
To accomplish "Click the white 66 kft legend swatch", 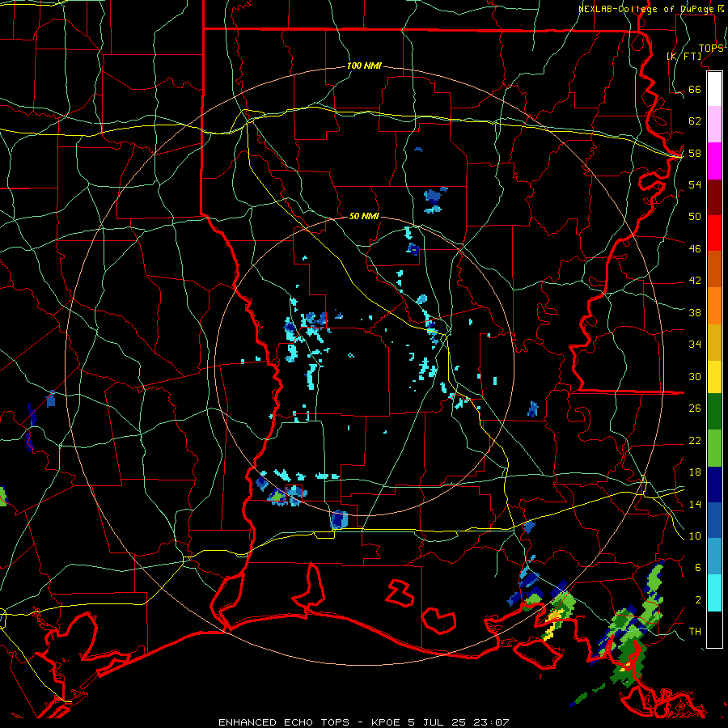I will point(714,89).
